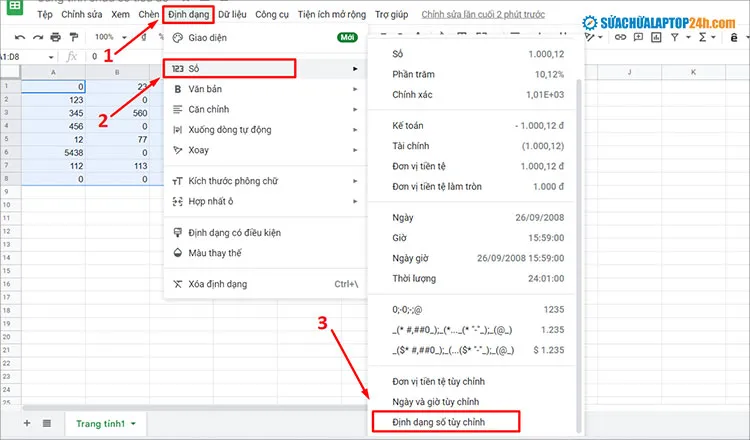
Task: Open the Trang tính1 sheet tab dropdown arrow
Action: 133,424
